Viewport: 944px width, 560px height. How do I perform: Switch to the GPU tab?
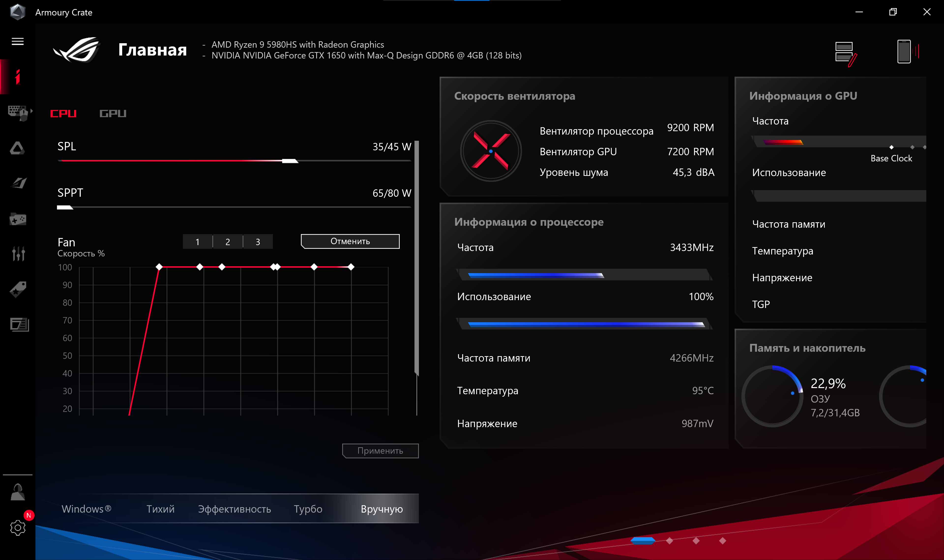point(113,113)
